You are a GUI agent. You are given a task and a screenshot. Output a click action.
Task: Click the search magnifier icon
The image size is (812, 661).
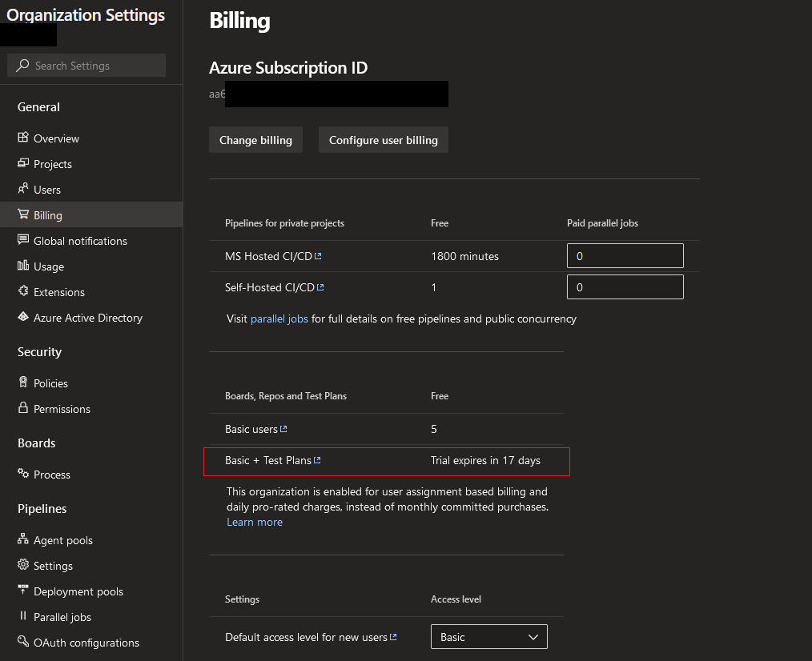[22, 66]
